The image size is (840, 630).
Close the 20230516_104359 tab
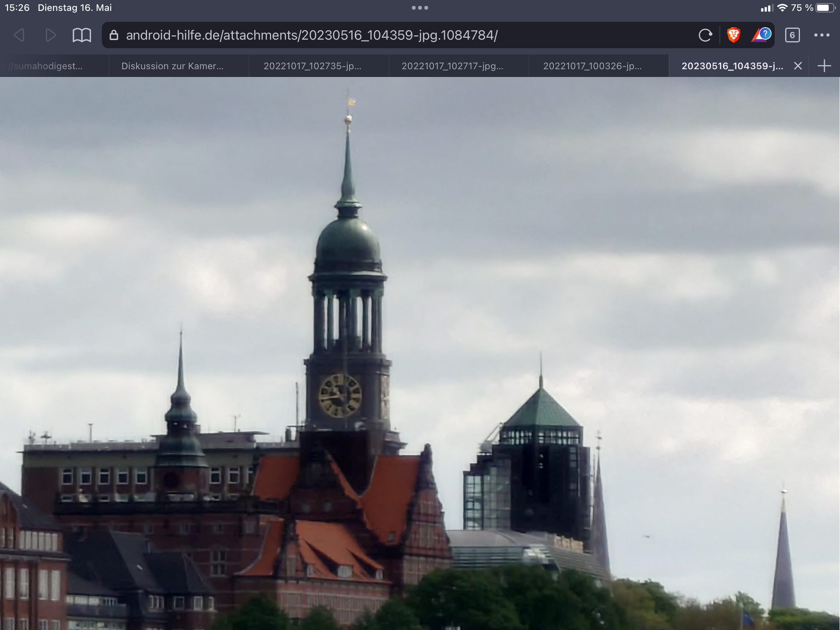click(x=798, y=66)
